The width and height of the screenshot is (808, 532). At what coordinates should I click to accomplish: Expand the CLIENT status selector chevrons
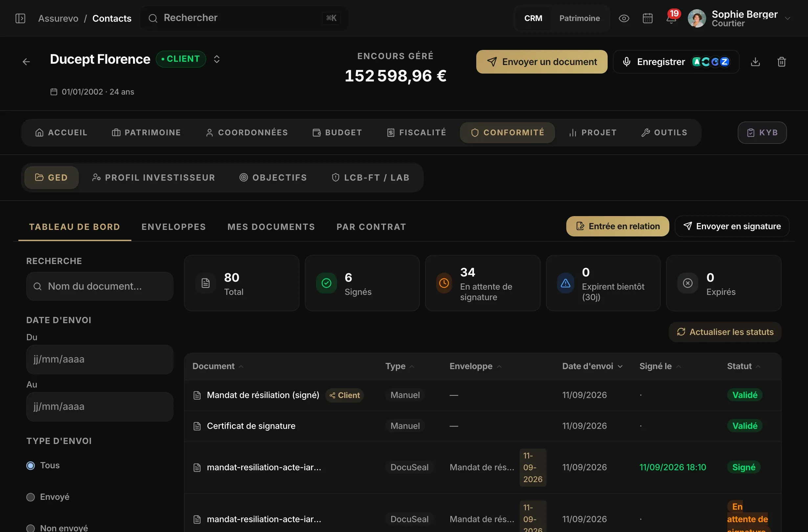click(216, 59)
